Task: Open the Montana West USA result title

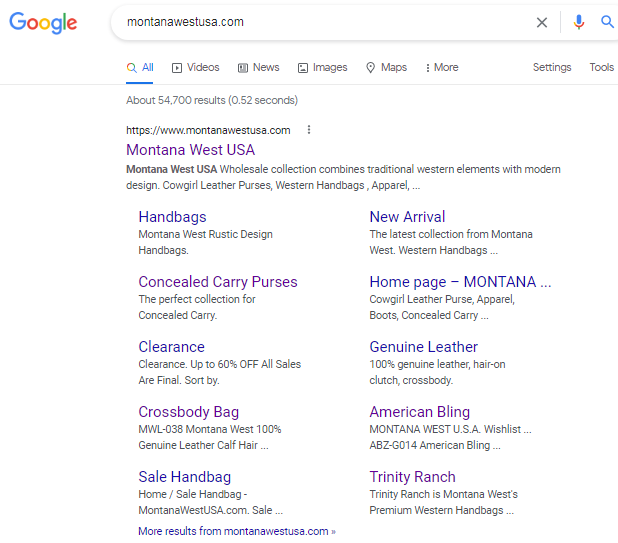Action: click(190, 150)
